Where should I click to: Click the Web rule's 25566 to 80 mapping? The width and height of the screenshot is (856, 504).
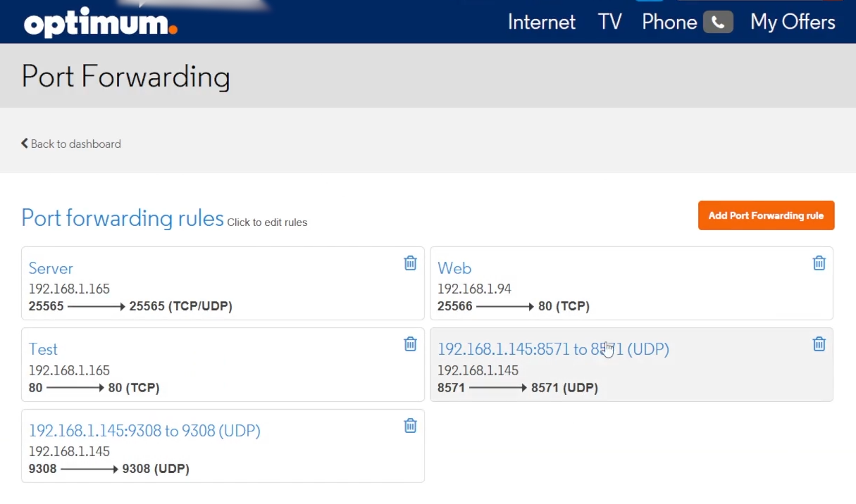[x=513, y=307]
